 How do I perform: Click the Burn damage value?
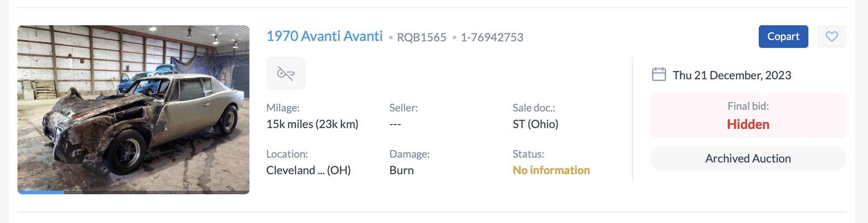401,170
